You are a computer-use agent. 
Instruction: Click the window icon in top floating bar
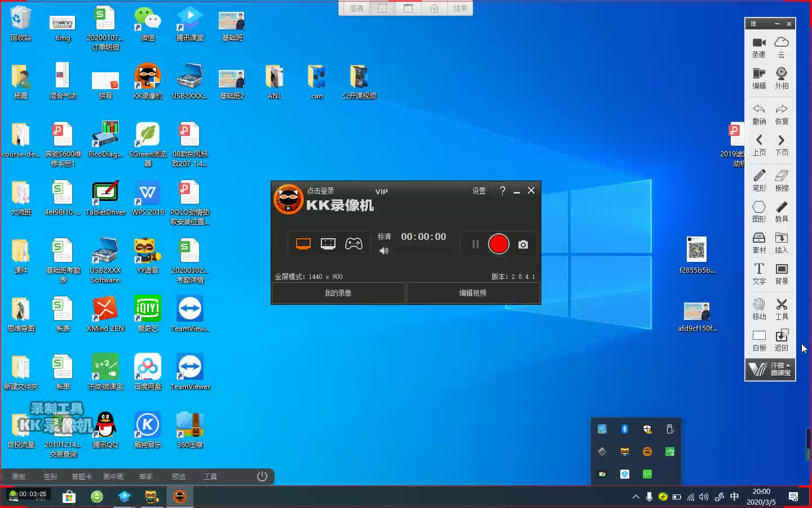tap(408, 8)
